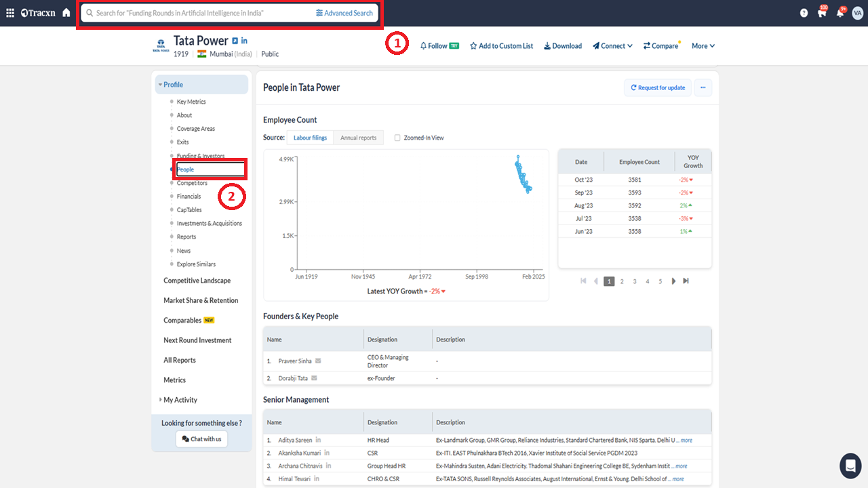Open Himal Tewari's LinkedIn icon
868x488 pixels.
316,479
